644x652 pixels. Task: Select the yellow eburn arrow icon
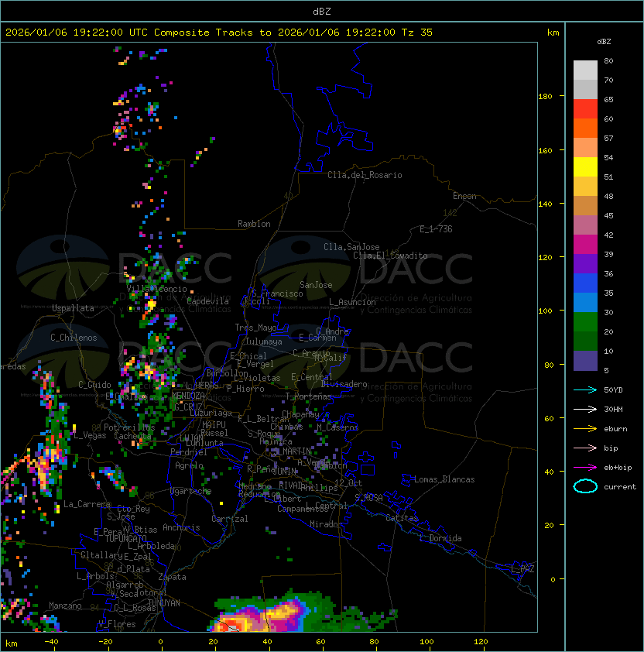(x=585, y=429)
